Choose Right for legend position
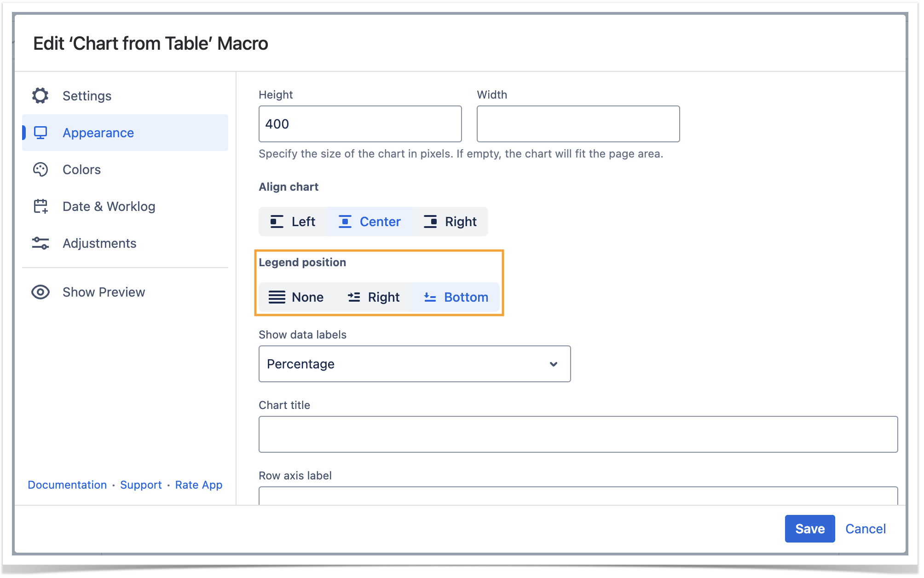This screenshot has height=578, width=924. [374, 297]
